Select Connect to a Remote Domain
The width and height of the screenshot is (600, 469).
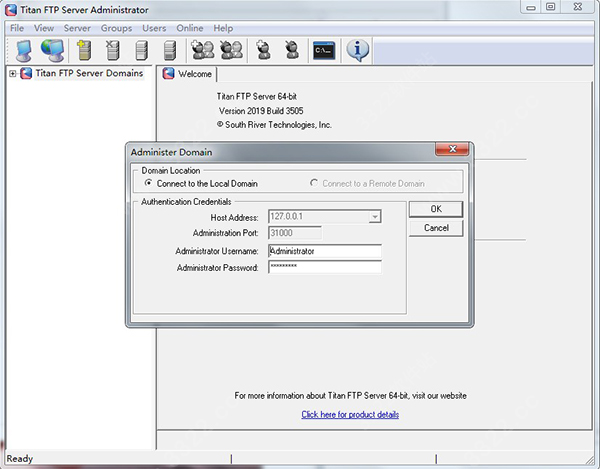pyautogui.click(x=367, y=184)
